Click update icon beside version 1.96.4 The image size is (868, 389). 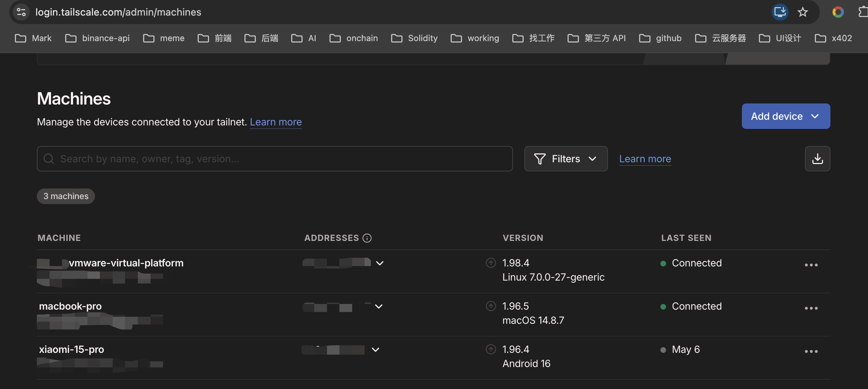491,349
